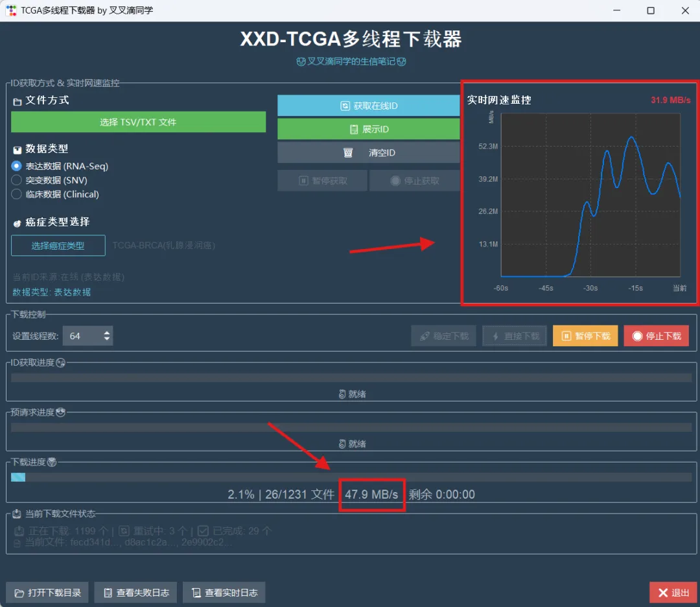Open 查看实时日志 live log
The height and width of the screenshot is (607, 700).
click(224, 592)
